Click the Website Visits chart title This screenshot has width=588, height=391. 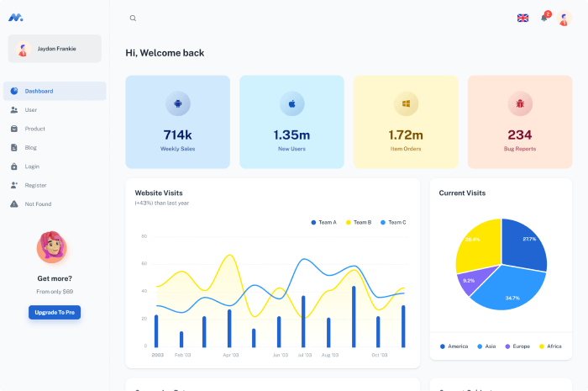pos(159,193)
